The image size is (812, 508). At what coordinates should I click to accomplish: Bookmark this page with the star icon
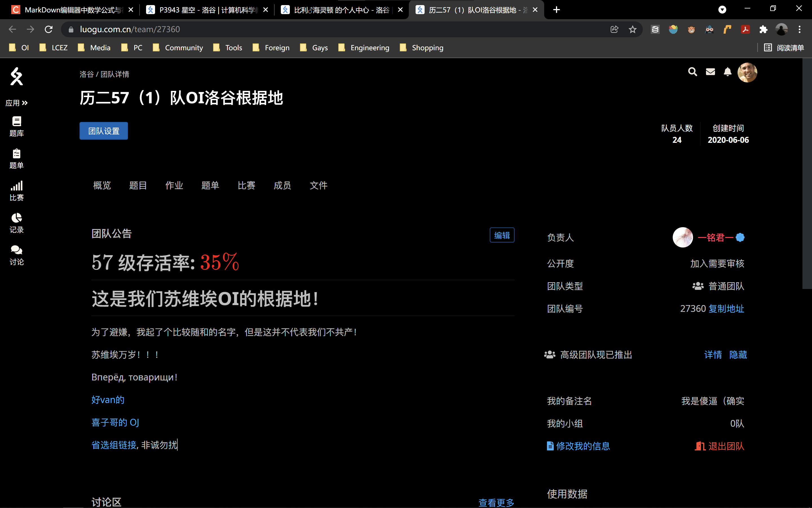632,29
